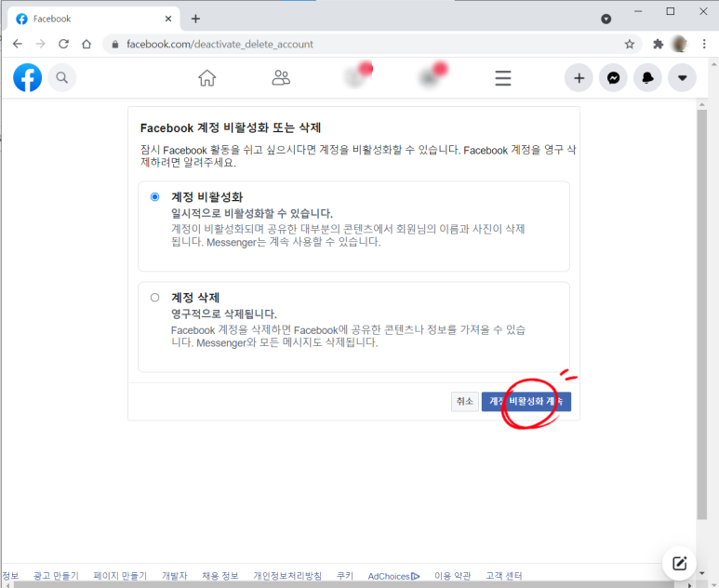Select the 계정 비활성화 radio button
Viewport: 719px width, 588px height.
tap(155, 196)
